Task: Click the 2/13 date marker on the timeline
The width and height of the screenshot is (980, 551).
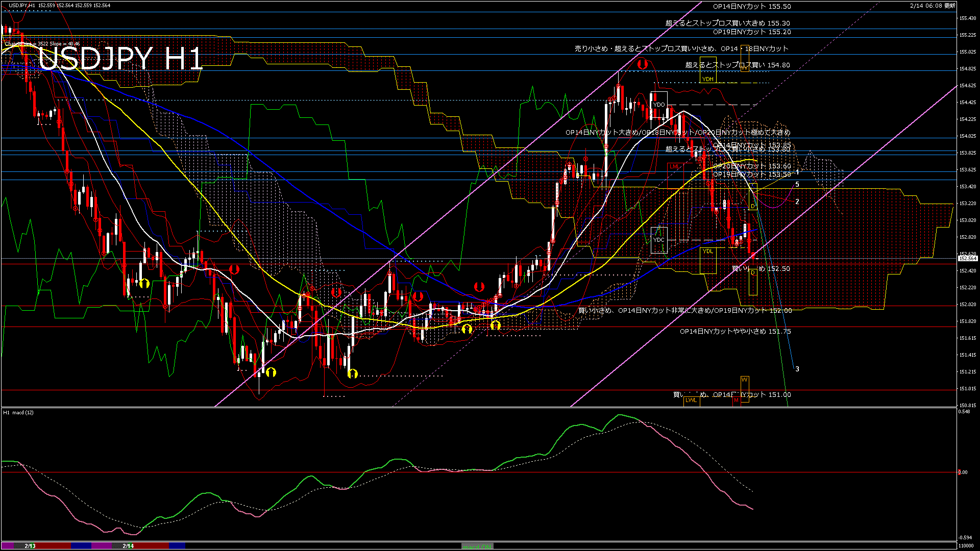Action: point(30,546)
